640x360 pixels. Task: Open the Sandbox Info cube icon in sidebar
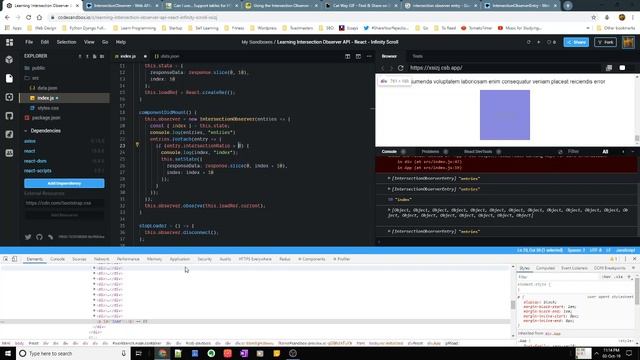pos(9,60)
